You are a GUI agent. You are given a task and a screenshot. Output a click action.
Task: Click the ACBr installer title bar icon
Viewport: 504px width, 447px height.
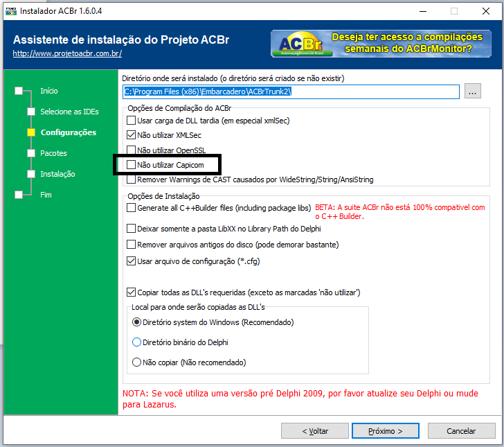tap(11, 11)
